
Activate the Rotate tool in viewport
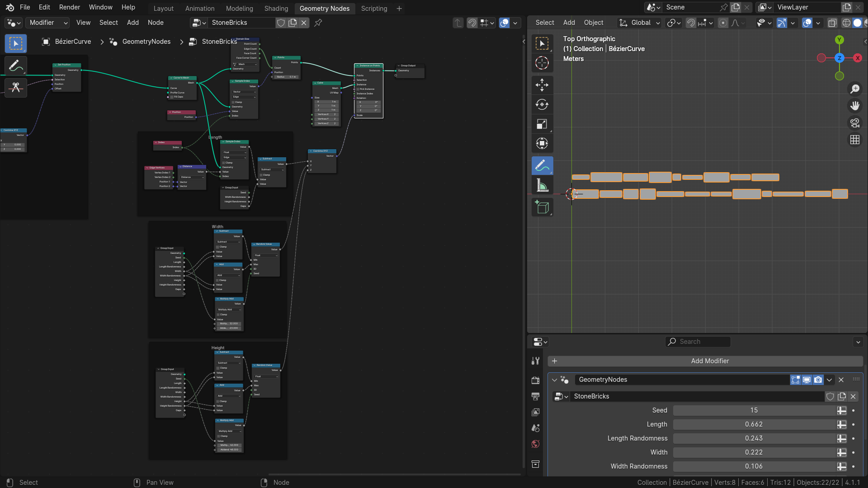[542, 104]
